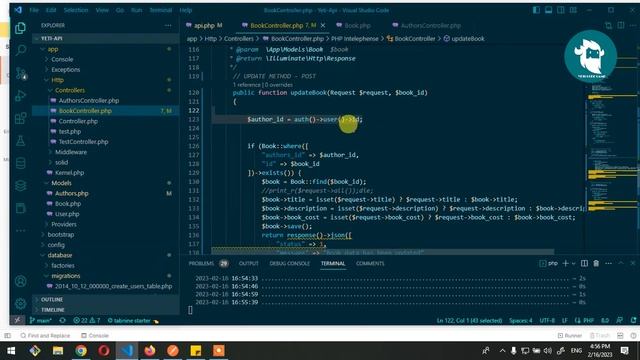This screenshot has width=640, height=360.
Task: Add new terminal with plus icon
Action: tap(565, 264)
